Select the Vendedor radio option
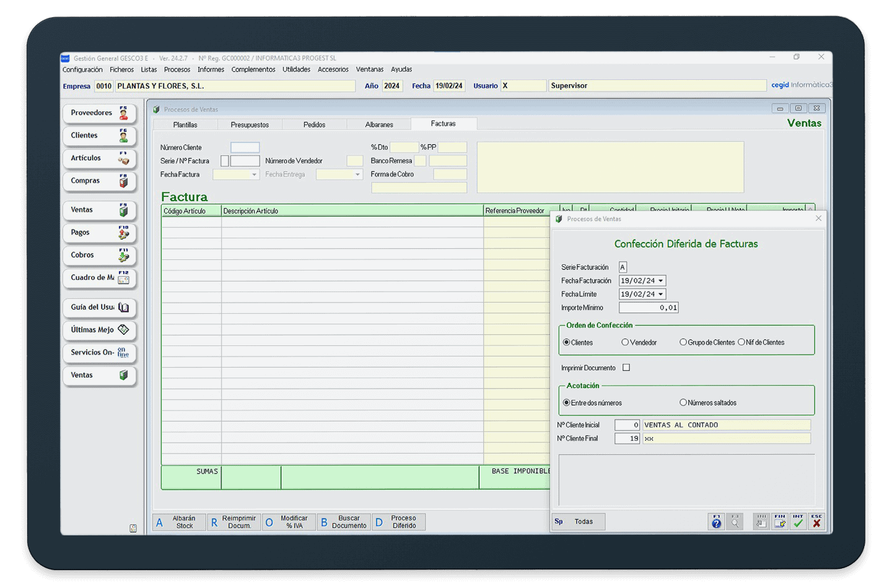 coord(625,342)
